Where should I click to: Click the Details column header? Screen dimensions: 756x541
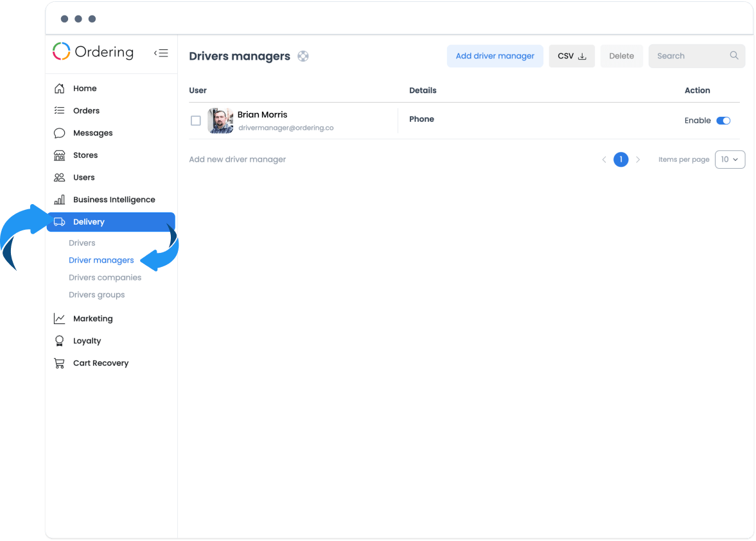[x=423, y=90]
